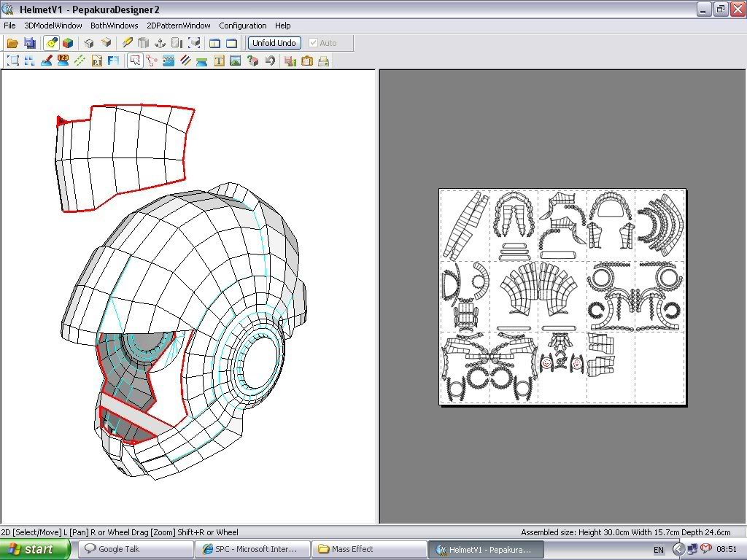The height and width of the screenshot is (560, 747).
Task: Select the red join/disjoin nodes tool
Action: click(x=152, y=61)
